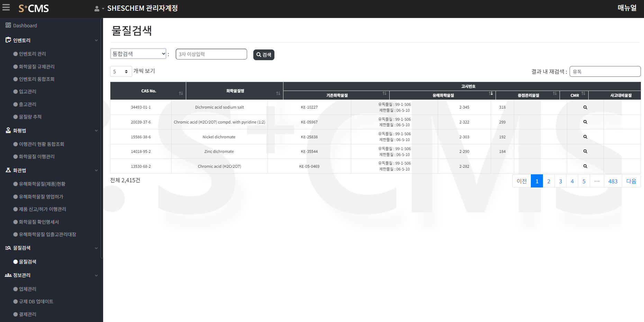Click the 3자 이상입력 search input field

211,54
